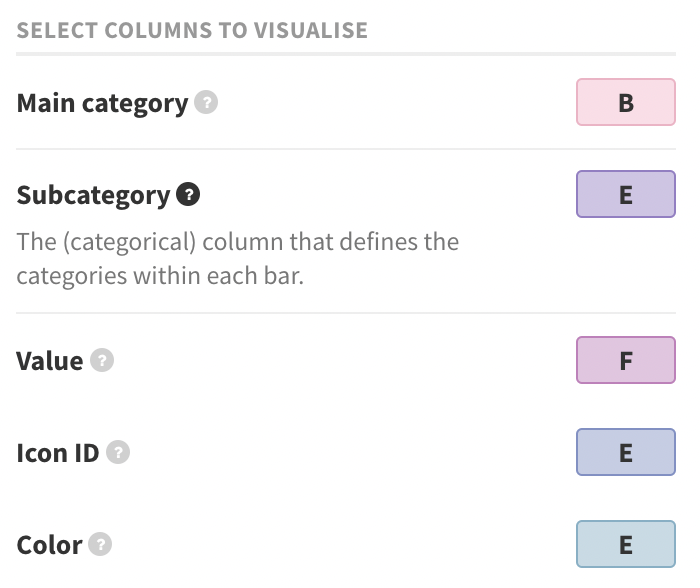Click the separator above the Value row
Image resolution: width=700 pixels, height=588 pixels.
point(346,313)
